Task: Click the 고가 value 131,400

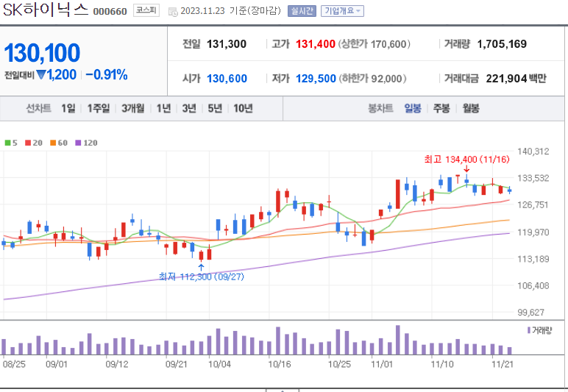Action: tap(316, 44)
